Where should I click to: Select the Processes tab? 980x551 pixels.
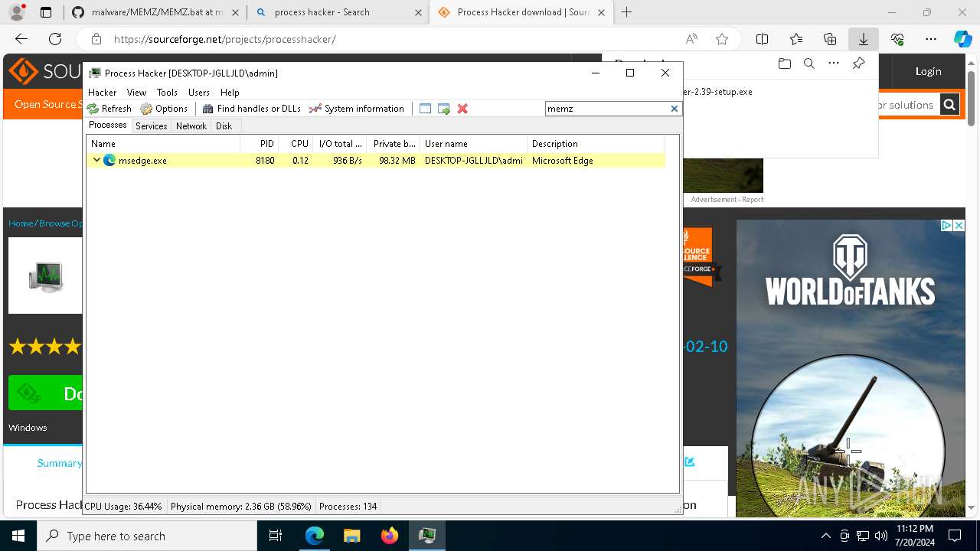pyautogui.click(x=108, y=125)
